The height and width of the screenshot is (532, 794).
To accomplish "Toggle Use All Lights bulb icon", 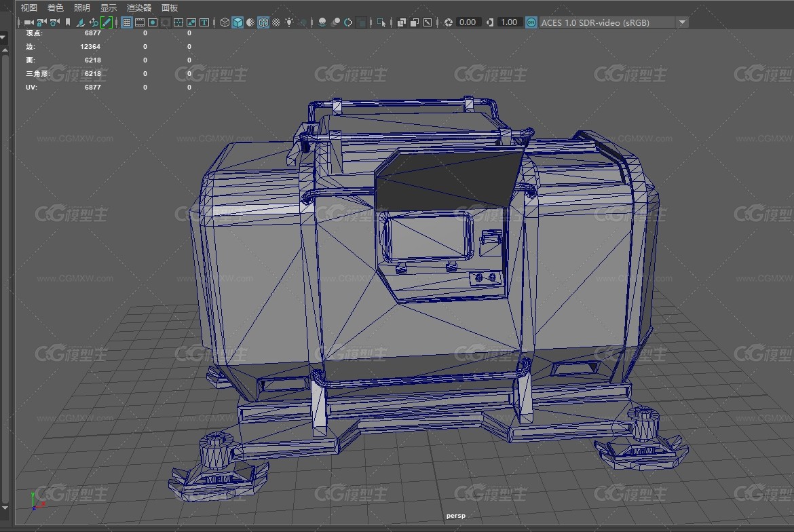I will 289,22.
